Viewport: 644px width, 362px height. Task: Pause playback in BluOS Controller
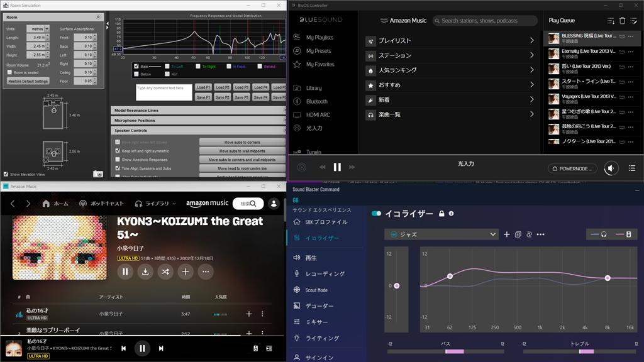[x=337, y=167]
